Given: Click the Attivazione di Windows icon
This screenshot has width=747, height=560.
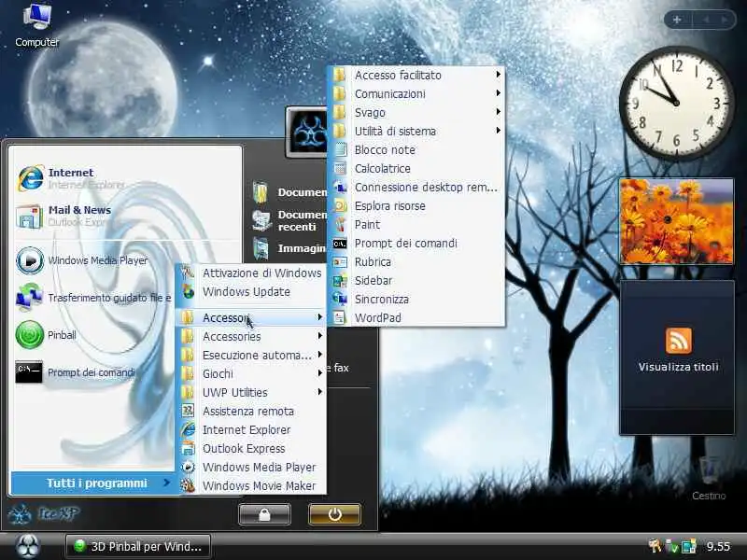Looking at the screenshot, I should [188, 273].
